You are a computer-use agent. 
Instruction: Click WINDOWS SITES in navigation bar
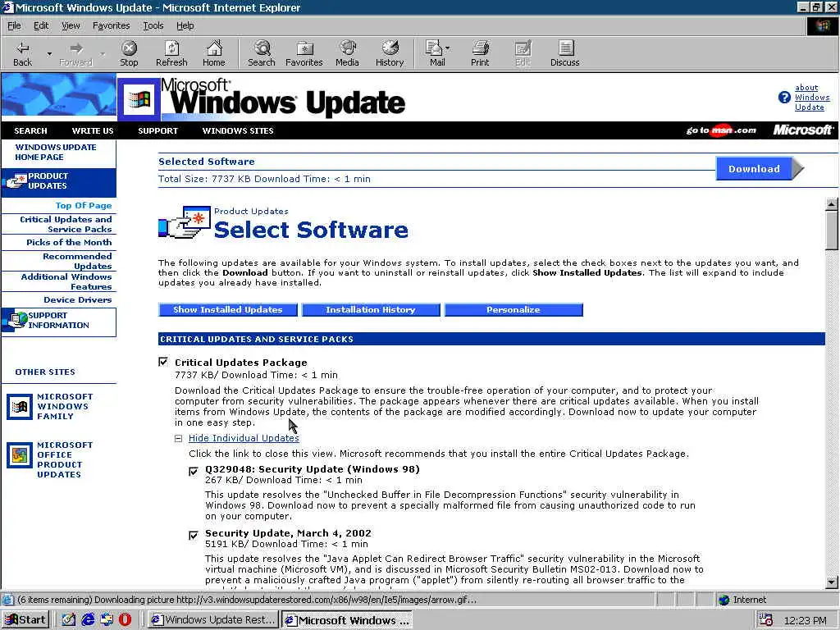click(x=238, y=130)
